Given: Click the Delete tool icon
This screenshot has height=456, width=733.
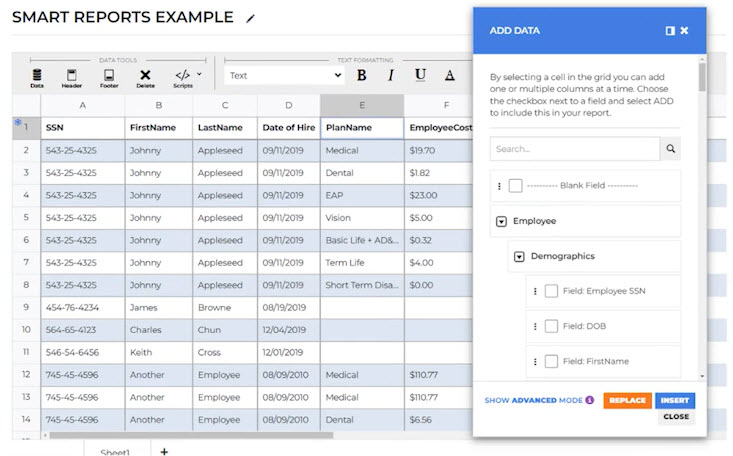Looking at the screenshot, I should tap(145, 76).
